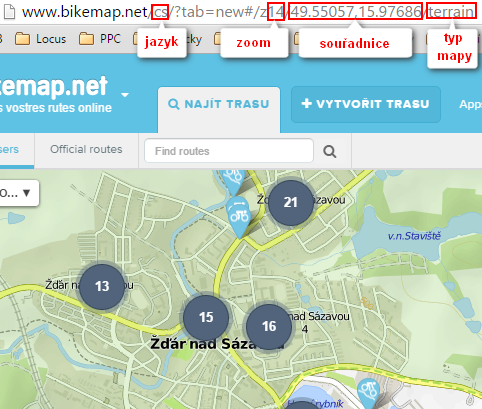Open the PPC bookmarks folder
The image size is (482, 409).
coord(100,39)
